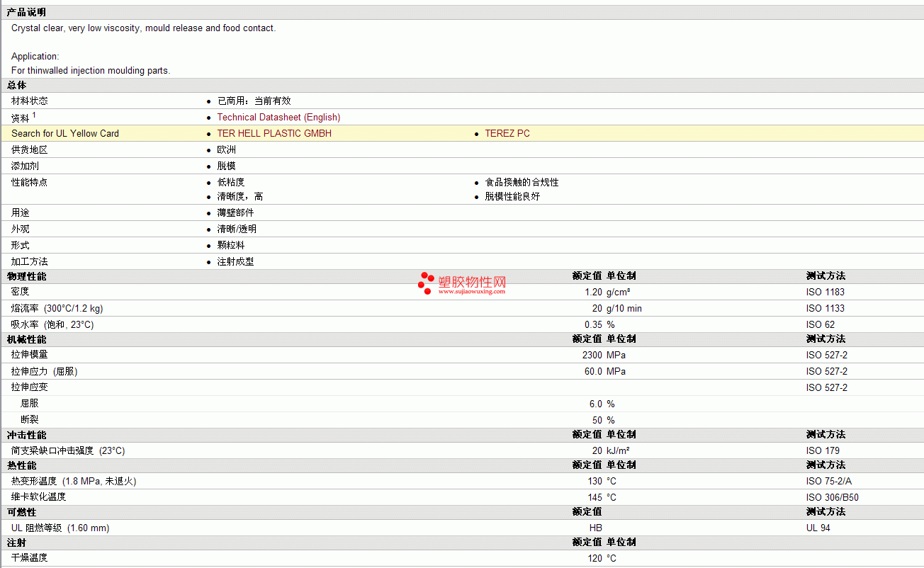
Task: Click the 2300 MPa tensile modulus value
Action: [604, 355]
